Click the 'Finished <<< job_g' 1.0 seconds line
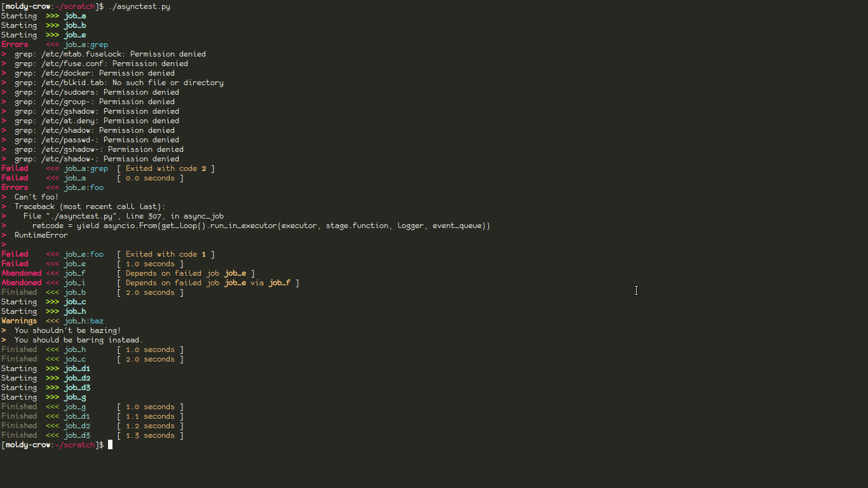The image size is (868, 488). tap(92, 407)
